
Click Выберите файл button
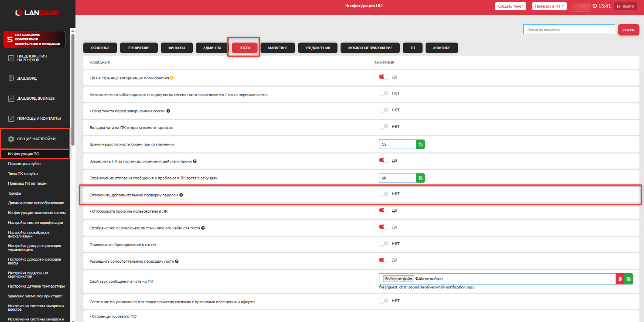coord(399,279)
